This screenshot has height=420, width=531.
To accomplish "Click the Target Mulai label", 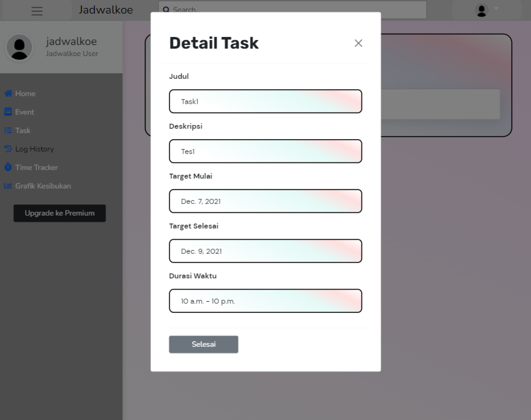I will [x=191, y=176].
